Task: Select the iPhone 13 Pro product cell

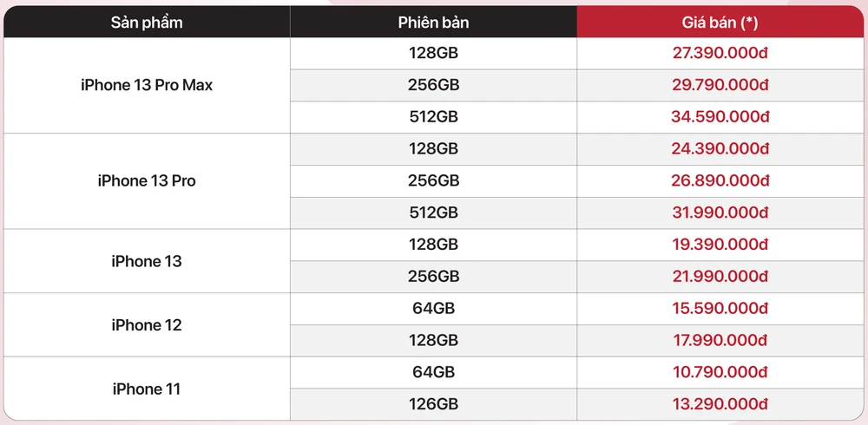Action: tap(147, 180)
